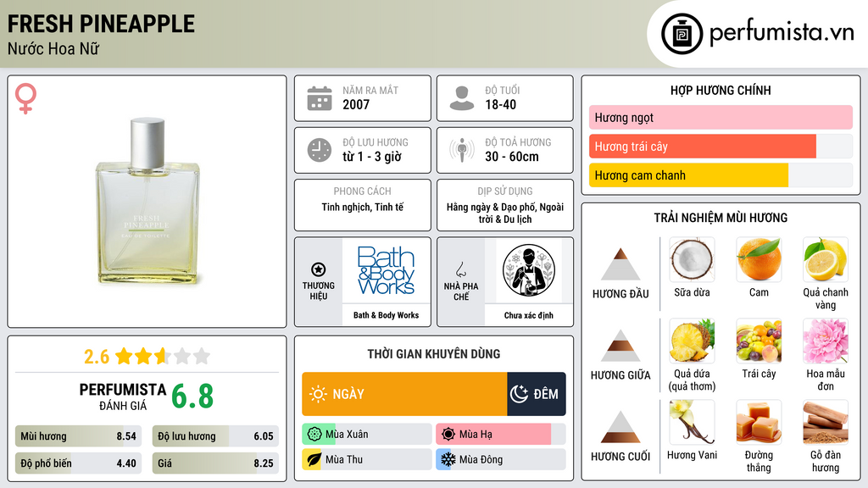Screen dimensions: 868x488
Task: Click the Sữa dừa coconut image
Action: coord(692,260)
